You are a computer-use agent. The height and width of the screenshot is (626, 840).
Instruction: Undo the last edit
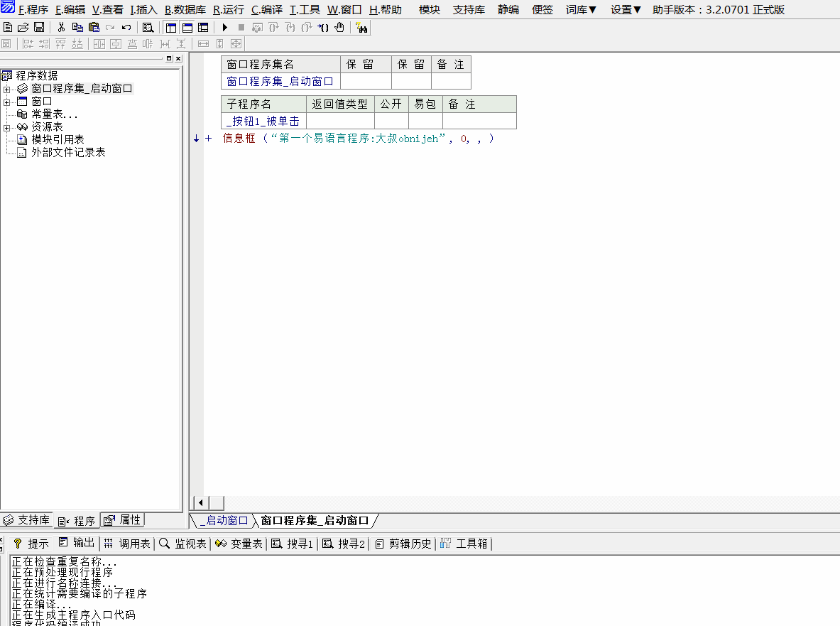(x=126, y=27)
